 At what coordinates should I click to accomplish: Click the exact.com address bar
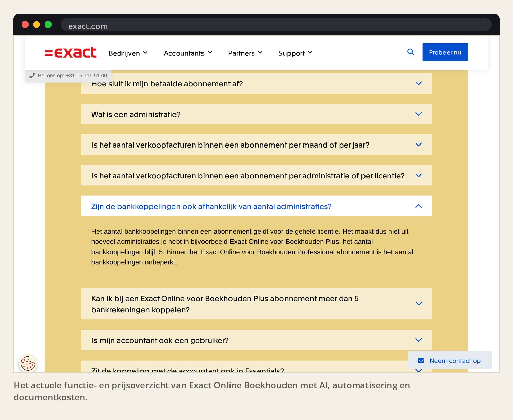(x=276, y=25)
